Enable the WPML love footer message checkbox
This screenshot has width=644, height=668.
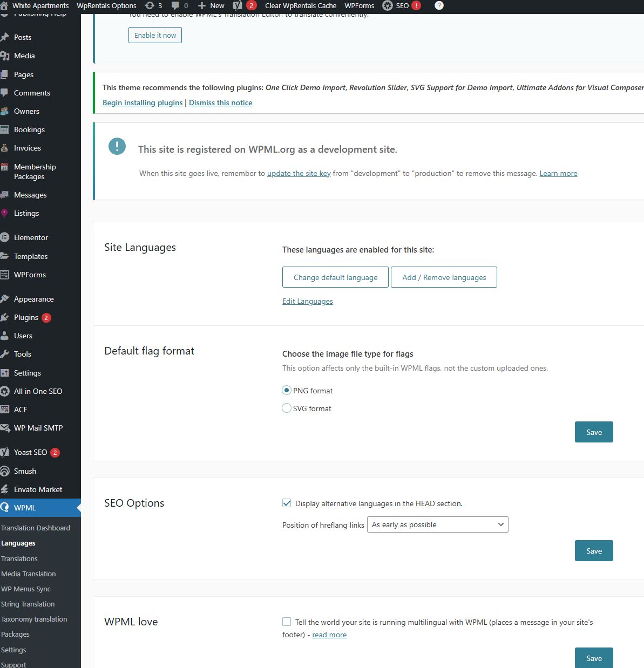tap(287, 622)
